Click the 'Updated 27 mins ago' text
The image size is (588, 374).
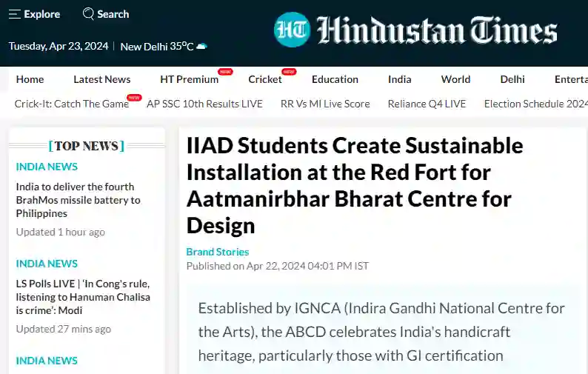tap(64, 329)
